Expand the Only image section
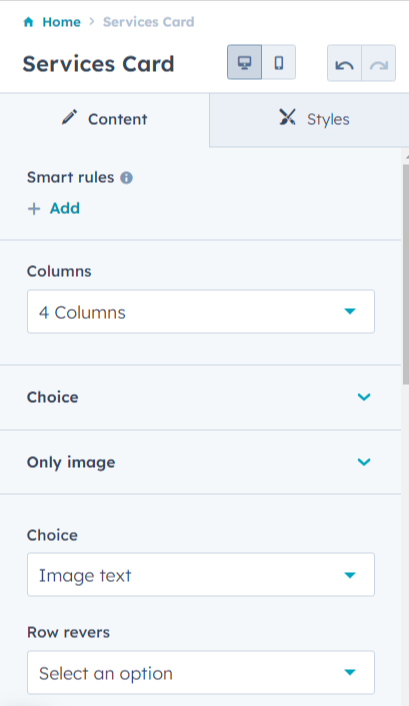This screenshot has height=706, width=409. pos(200,462)
